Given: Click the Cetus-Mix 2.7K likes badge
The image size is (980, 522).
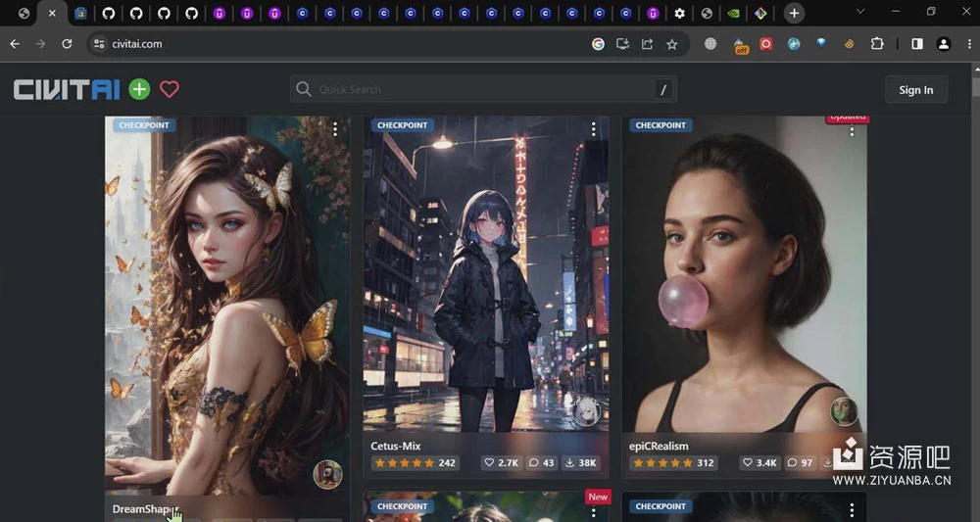Looking at the screenshot, I should [x=501, y=463].
